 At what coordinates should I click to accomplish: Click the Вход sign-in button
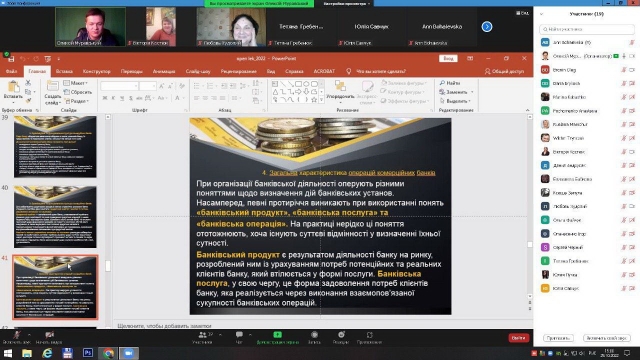448,59
